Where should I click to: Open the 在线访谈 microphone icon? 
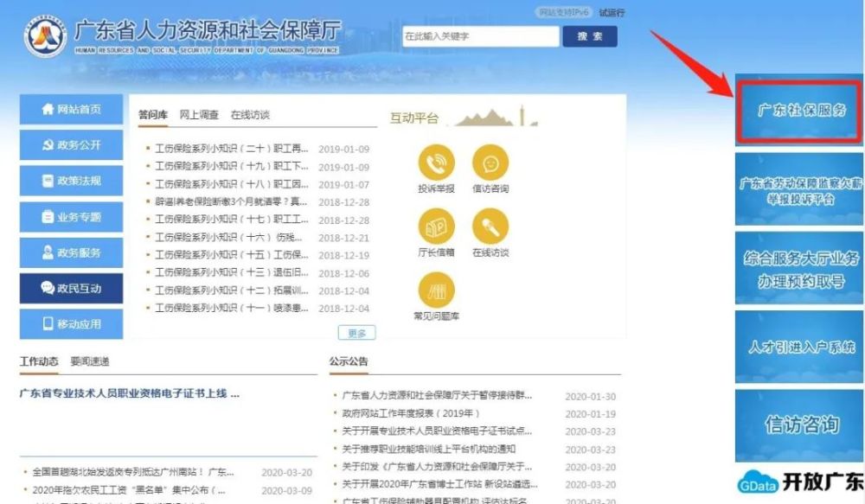490,226
